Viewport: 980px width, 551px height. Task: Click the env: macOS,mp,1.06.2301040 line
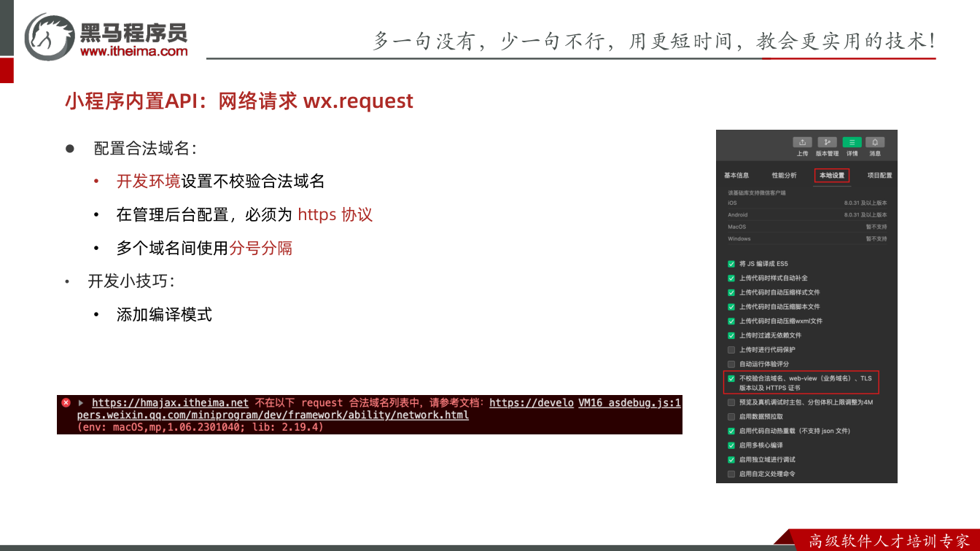point(201,427)
